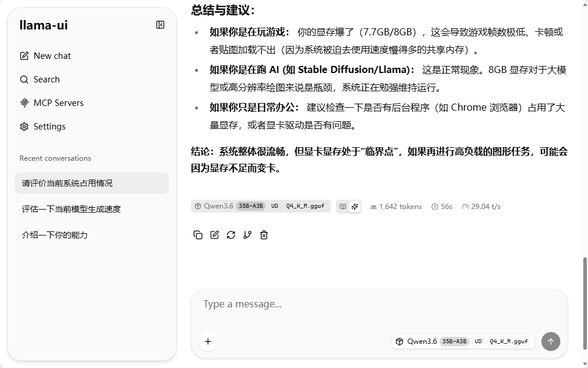Image resolution: width=588 pixels, height=368 pixels.
Task: Click the llama-ui title
Action: coord(44,25)
